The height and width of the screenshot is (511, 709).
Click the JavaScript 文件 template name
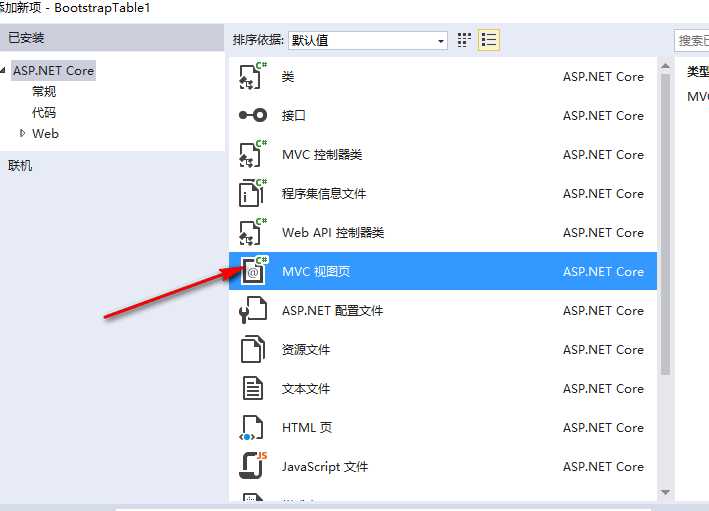point(325,466)
